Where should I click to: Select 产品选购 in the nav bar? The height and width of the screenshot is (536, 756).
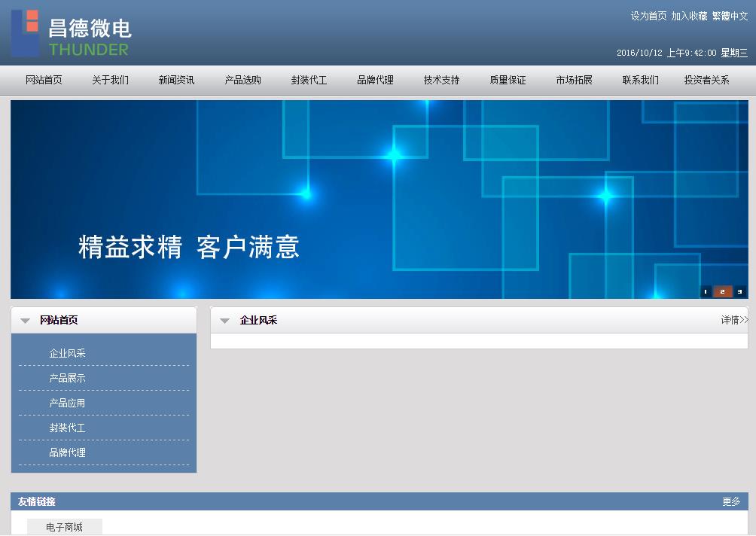coord(243,80)
